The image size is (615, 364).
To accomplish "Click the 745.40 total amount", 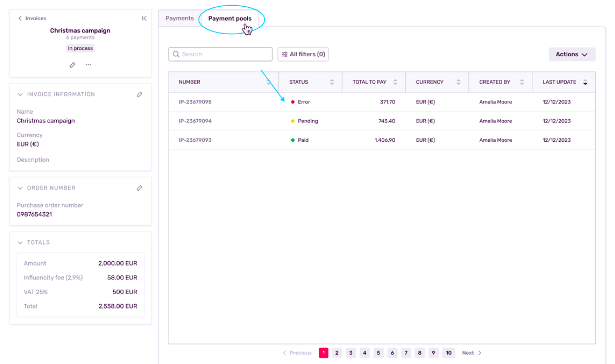I will (387, 121).
